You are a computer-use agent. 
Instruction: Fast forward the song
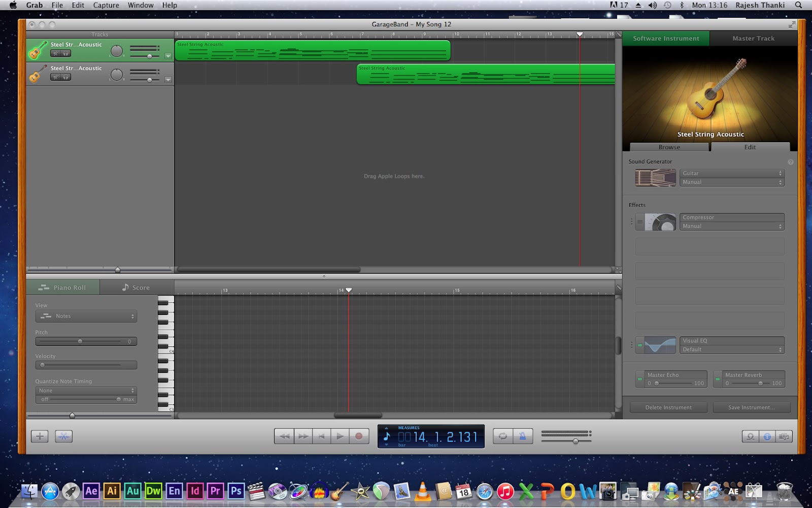[303, 436]
